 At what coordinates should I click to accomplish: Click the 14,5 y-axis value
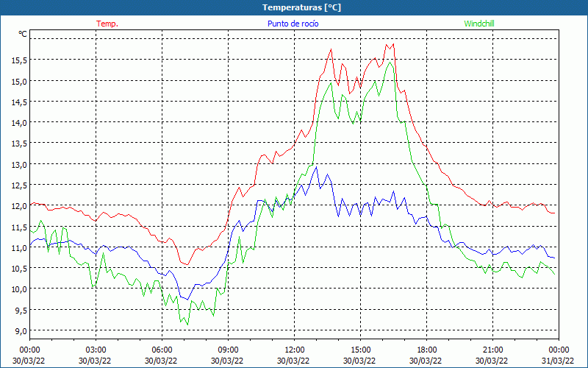coord(18,102)
